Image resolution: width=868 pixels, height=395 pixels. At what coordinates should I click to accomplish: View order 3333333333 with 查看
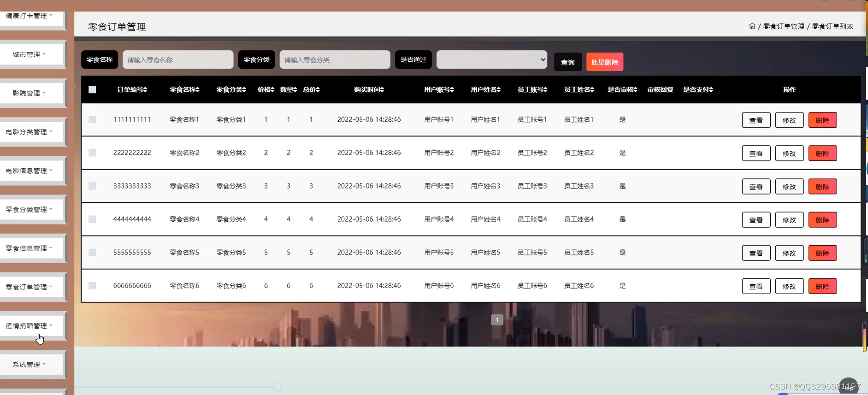tap(756, 186)
